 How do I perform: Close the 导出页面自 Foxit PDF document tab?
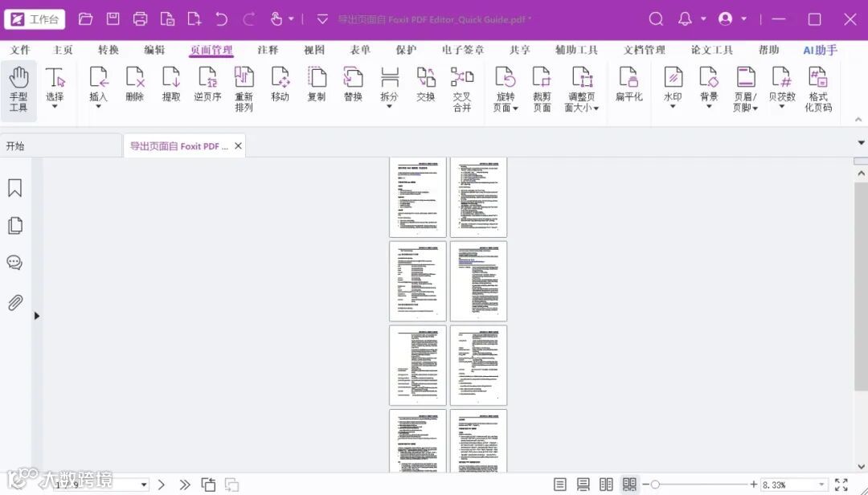(238, 145)
